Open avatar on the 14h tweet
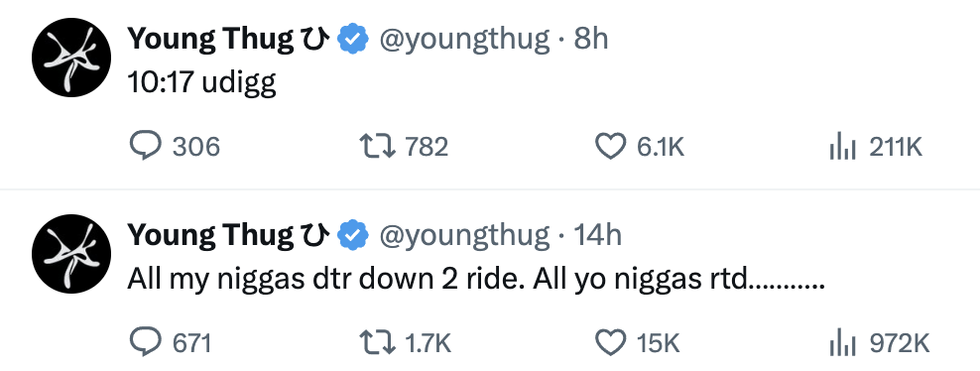 point(71,254)
